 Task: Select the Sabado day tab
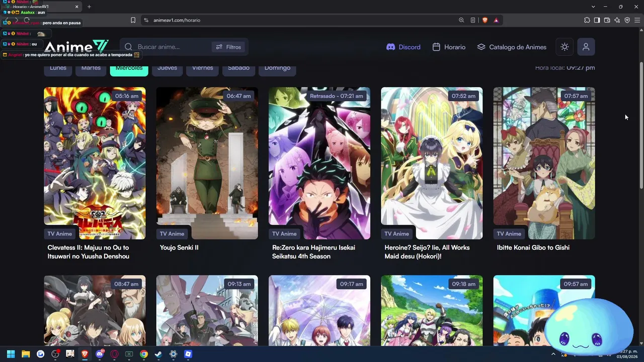tap(238, 68)
